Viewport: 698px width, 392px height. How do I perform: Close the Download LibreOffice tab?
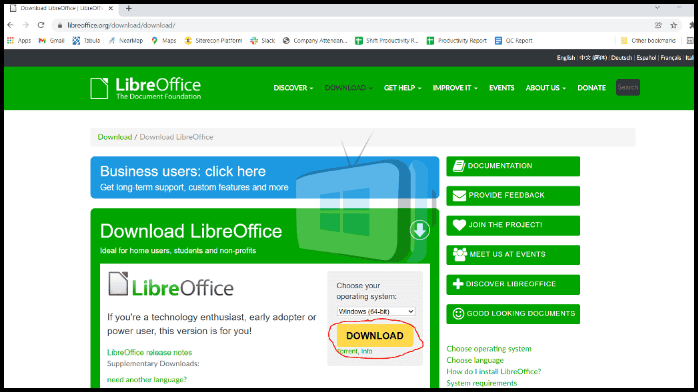(110, 8)
